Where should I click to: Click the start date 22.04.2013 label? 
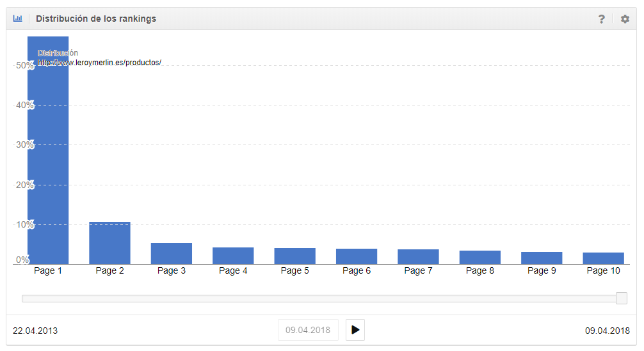[35, 331]
